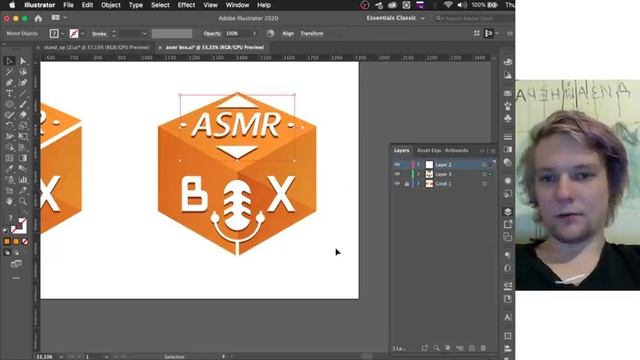
Task: Select the Eraser tool
Action: click(23, 115)
